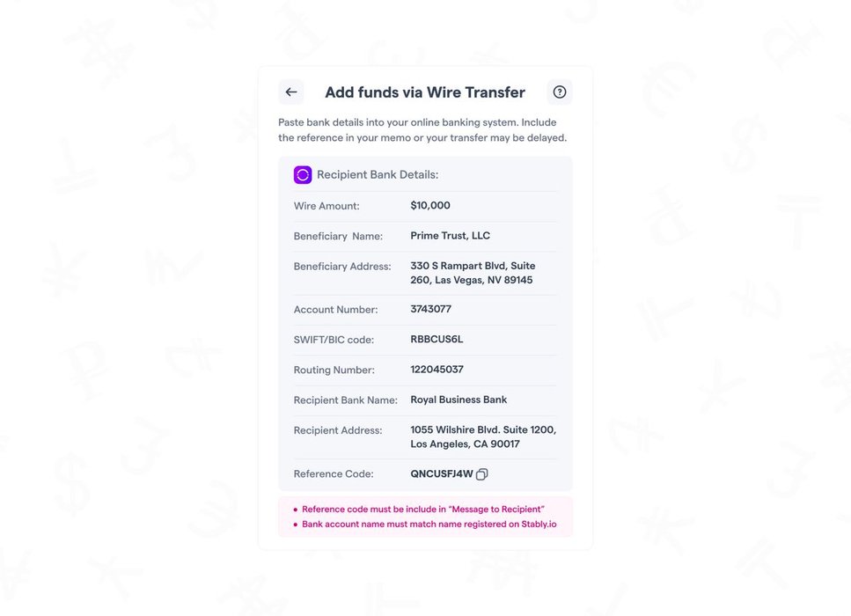
Task: Click the Routing Number label
Action: tap(334, 370)
